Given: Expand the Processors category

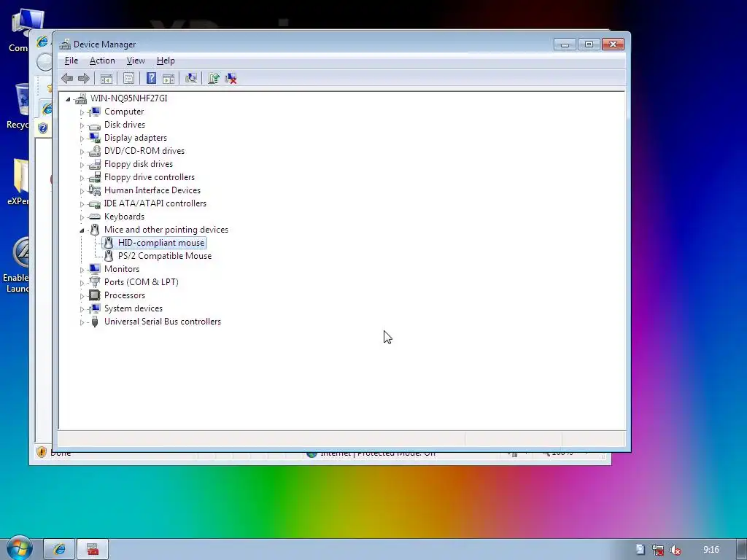Looking at the screenshot, I should tap(82, 296).
